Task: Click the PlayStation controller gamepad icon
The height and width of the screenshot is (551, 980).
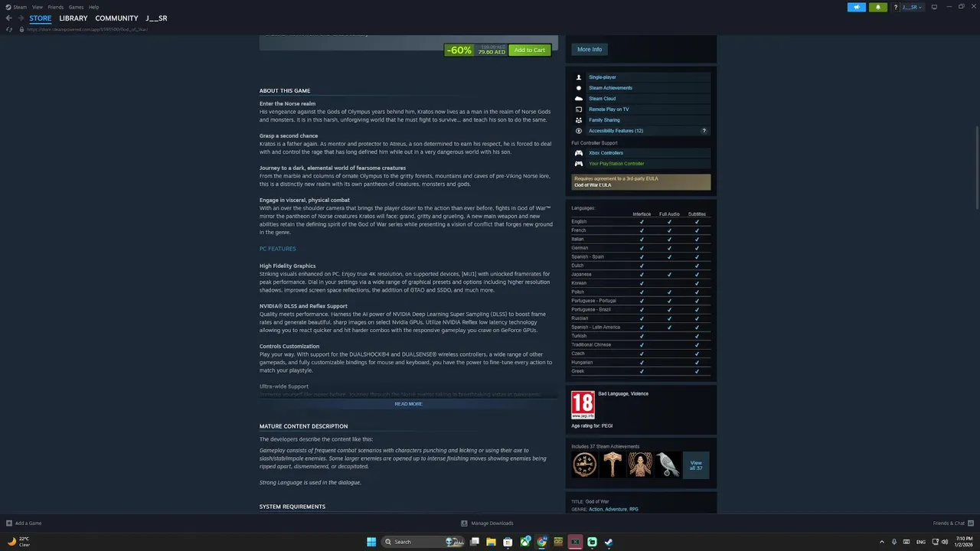Action: (579, 164)
